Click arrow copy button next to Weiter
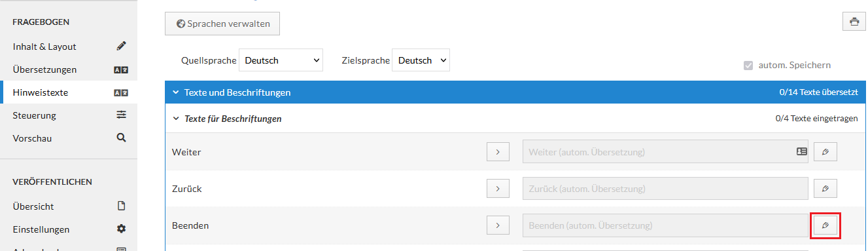Screen dimensions: 868x251 tap(498, 152)
